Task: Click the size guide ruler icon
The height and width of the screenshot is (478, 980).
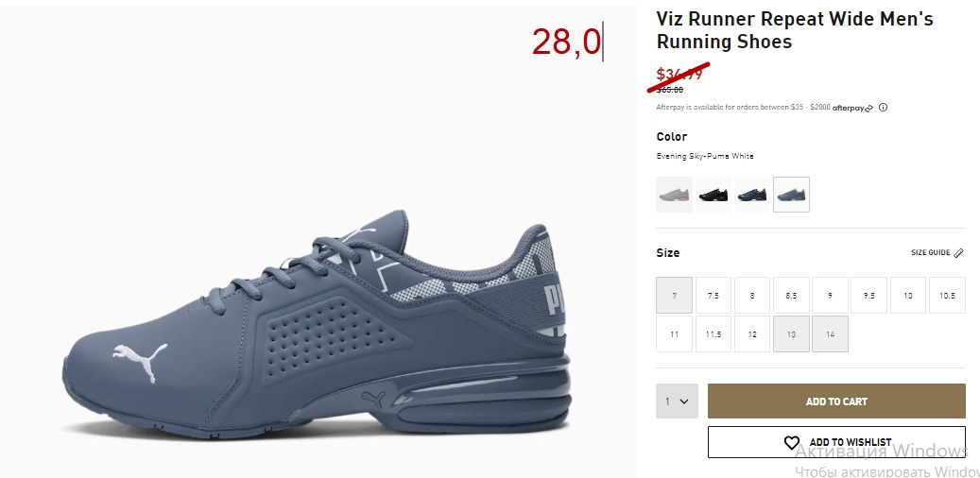Action: pos(959,253)
